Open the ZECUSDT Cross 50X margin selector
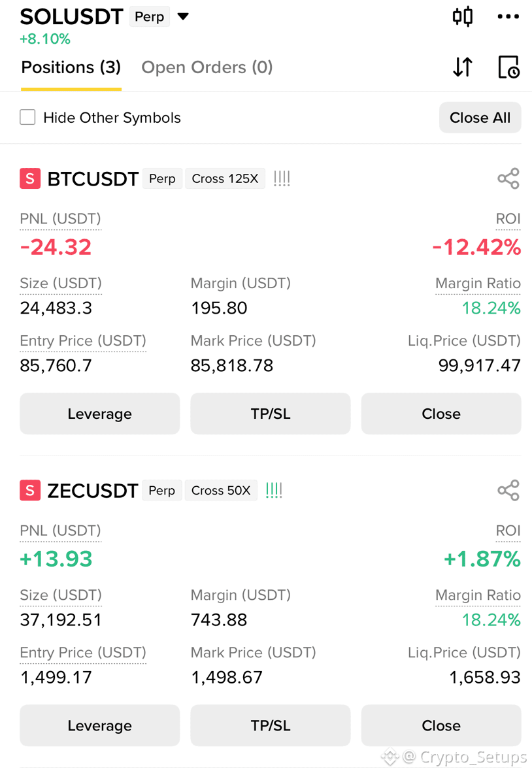Image resolution: width=532 pixels, height=773 pixels. coord(221,491)
